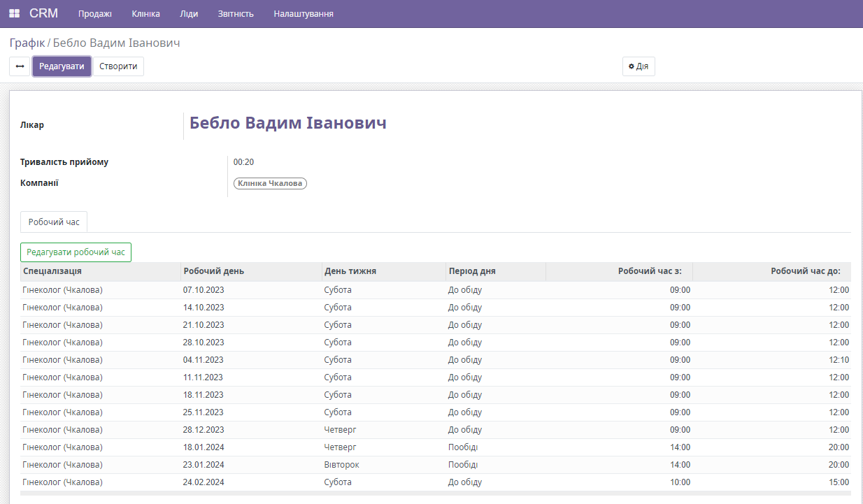Open the Налаштування menu

pyautogui.click(x=303, y=14)
